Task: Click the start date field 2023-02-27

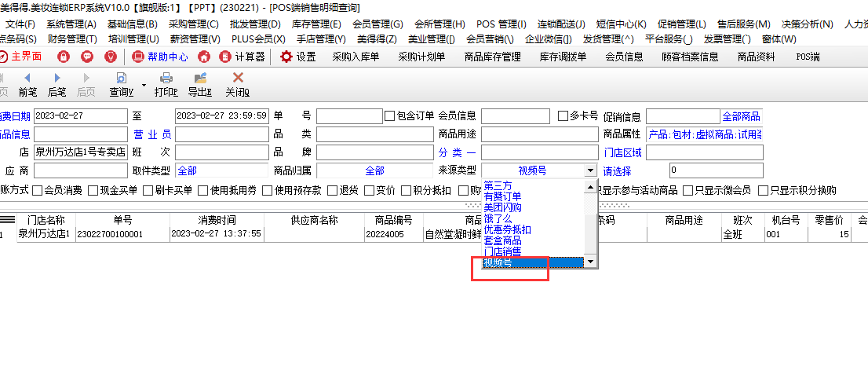Action: coord(81,116)
